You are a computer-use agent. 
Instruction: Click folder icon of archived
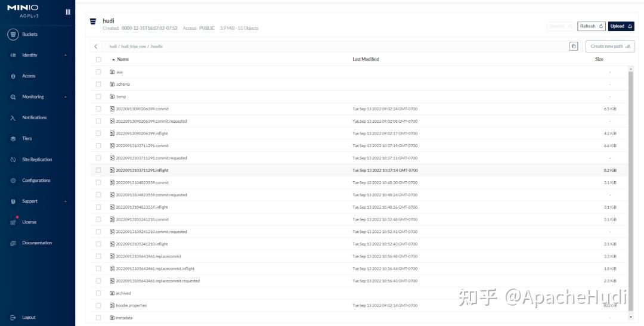click(112, 293)
